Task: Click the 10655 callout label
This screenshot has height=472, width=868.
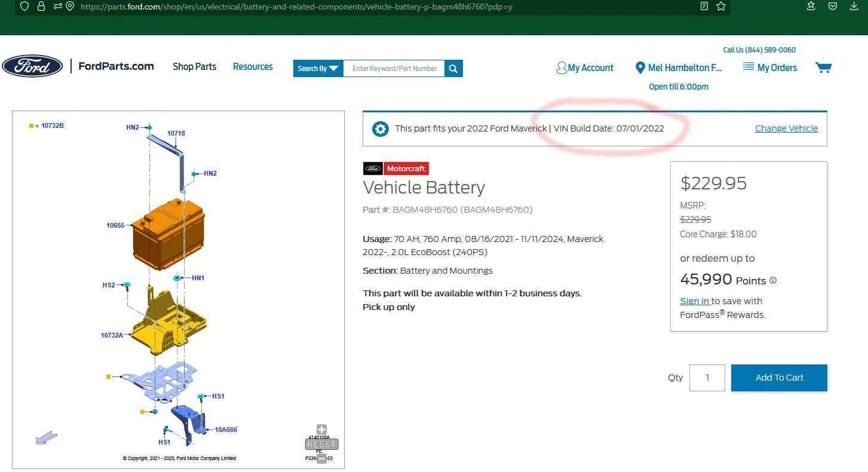Action: tap(115, 226)
